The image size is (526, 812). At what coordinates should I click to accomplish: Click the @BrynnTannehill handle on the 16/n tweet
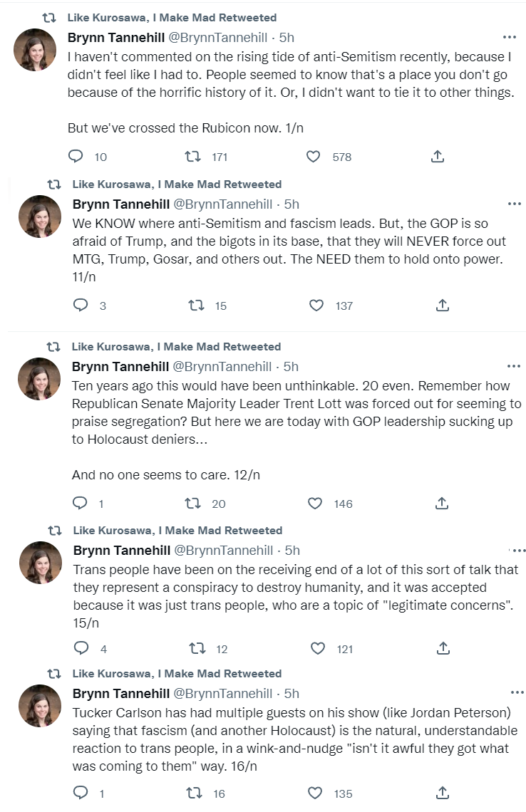pos(223,693)
